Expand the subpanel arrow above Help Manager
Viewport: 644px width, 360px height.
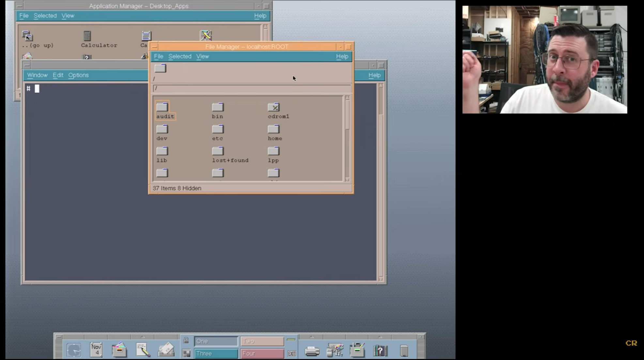(380, 337)
